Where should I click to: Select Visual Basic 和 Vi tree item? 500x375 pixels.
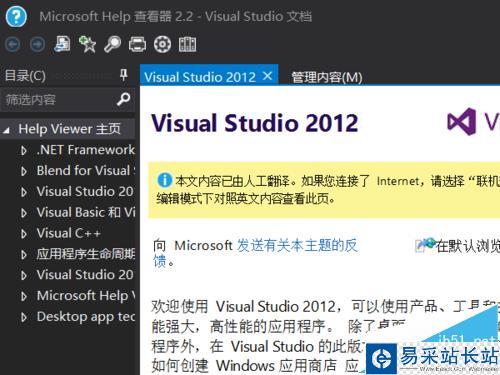click(x=86, y=212)
